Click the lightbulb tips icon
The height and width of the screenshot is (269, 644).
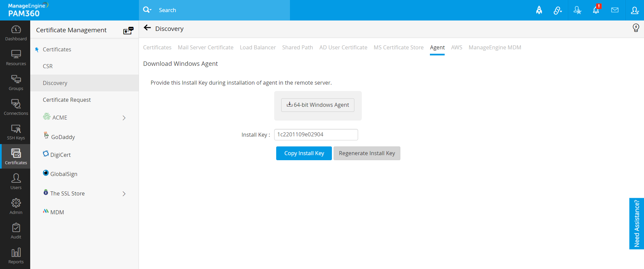click(x=636, y=28)
